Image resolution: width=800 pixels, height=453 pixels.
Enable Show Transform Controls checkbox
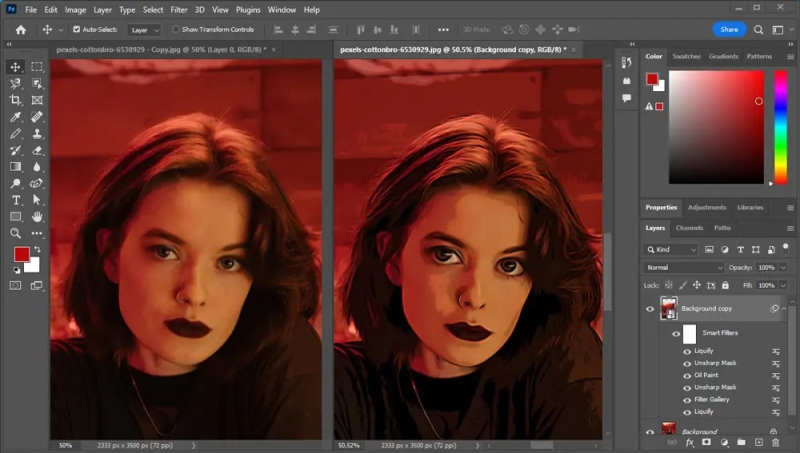(176, 30)
